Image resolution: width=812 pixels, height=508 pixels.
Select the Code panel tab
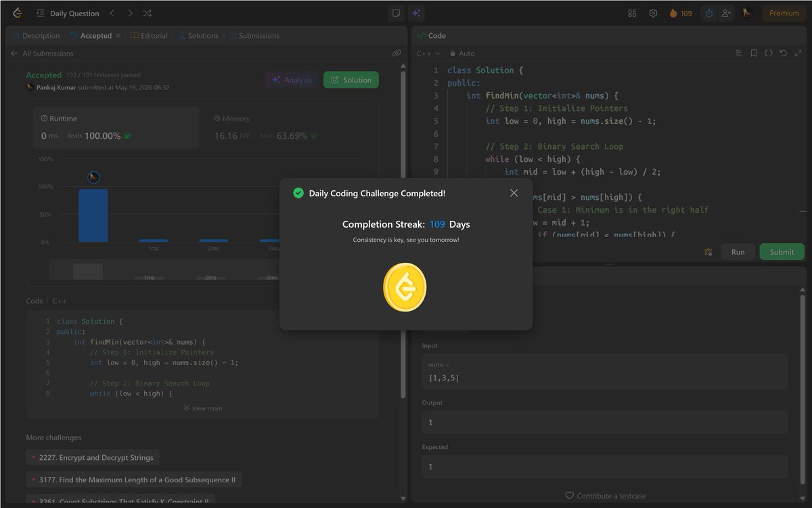(432, 35)
